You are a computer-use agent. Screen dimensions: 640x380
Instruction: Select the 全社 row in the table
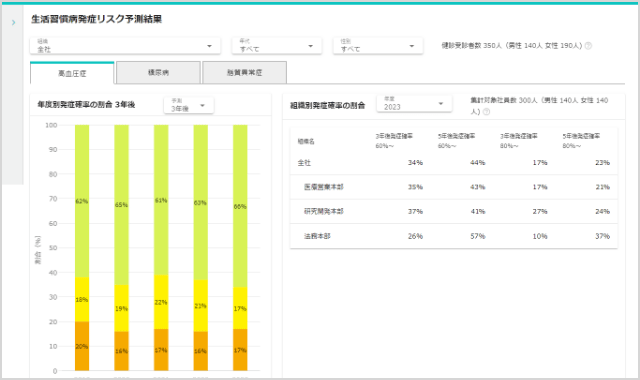tap(454, 163)
